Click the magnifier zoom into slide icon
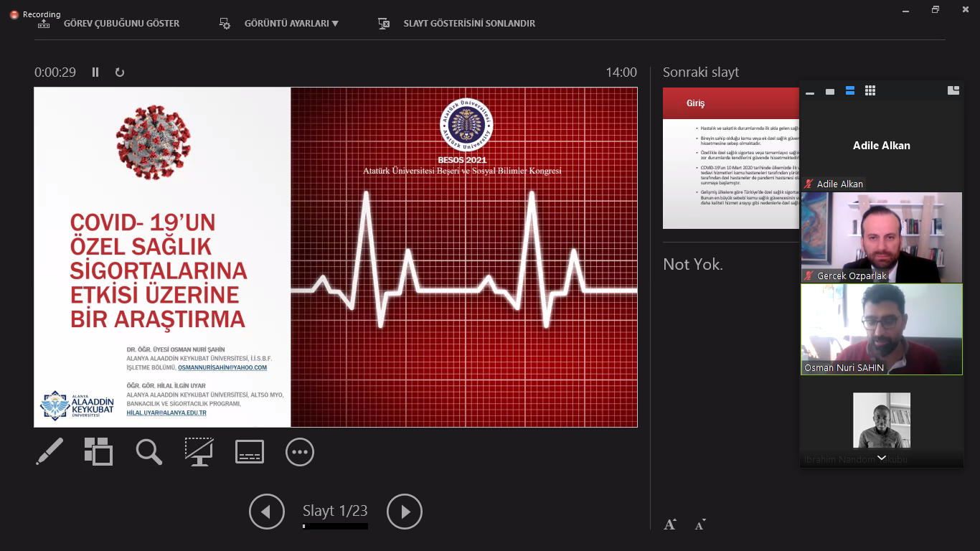The width and height of the screenshot is (980, 551). (149, 452)
